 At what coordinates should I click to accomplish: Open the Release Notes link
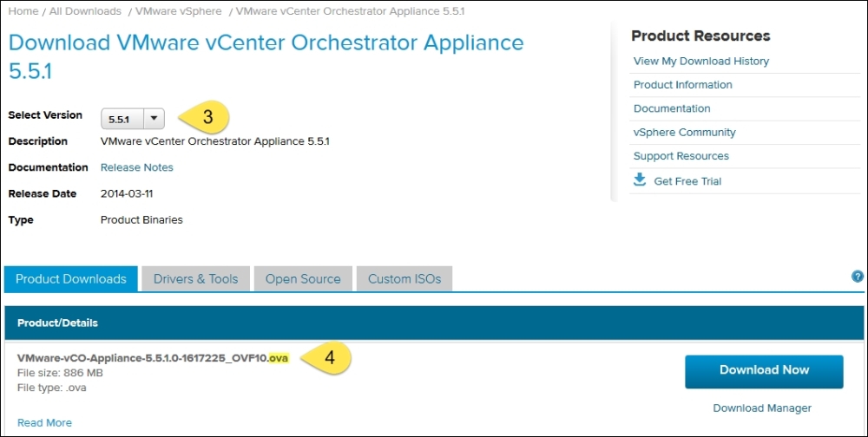(137, 167)
